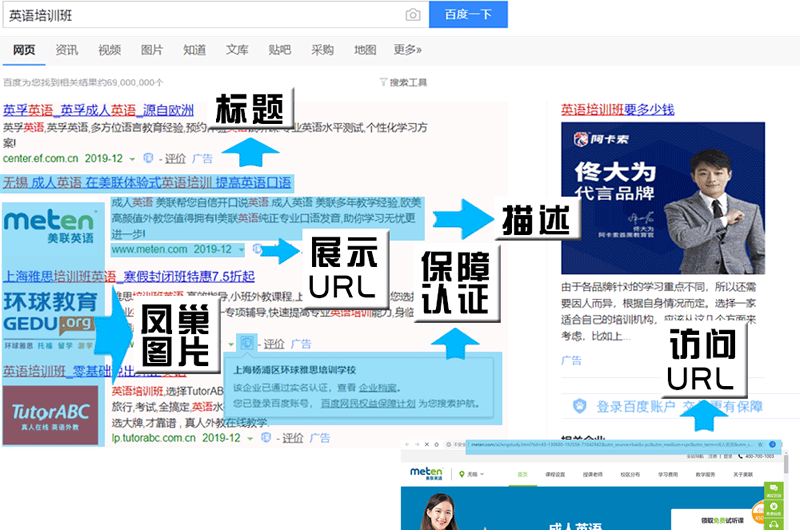
Task: Click the back arrow in the meten browser
Action: [407, 444]
